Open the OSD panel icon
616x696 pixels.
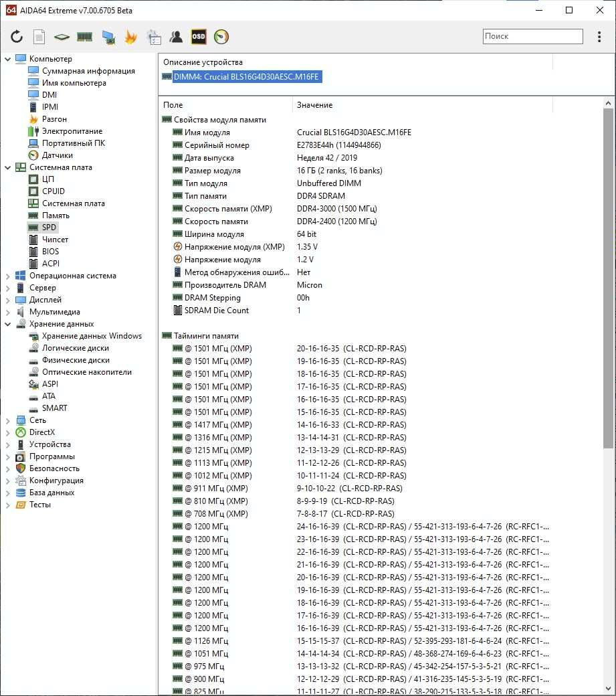(198, 37)
